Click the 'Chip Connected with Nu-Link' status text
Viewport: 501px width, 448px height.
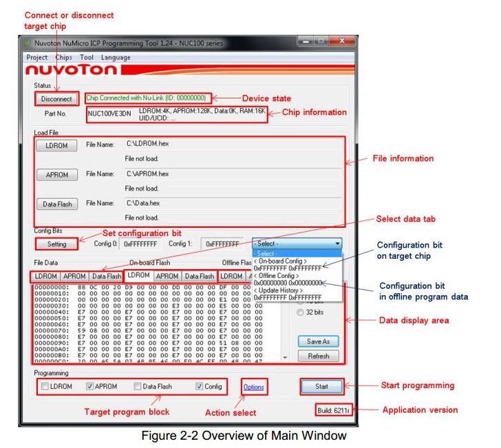(x=146, y=98)
